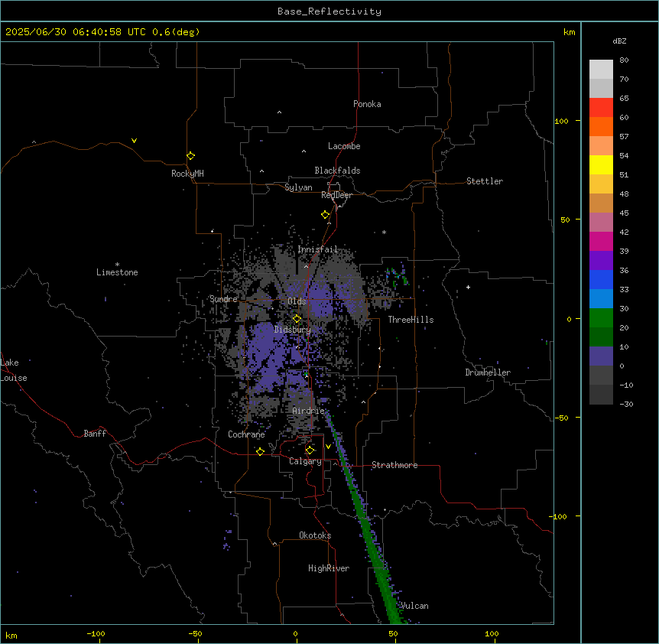The image size is (659, 644).
Task: Click the HighRiver label
Action: (x=329, y=568)
